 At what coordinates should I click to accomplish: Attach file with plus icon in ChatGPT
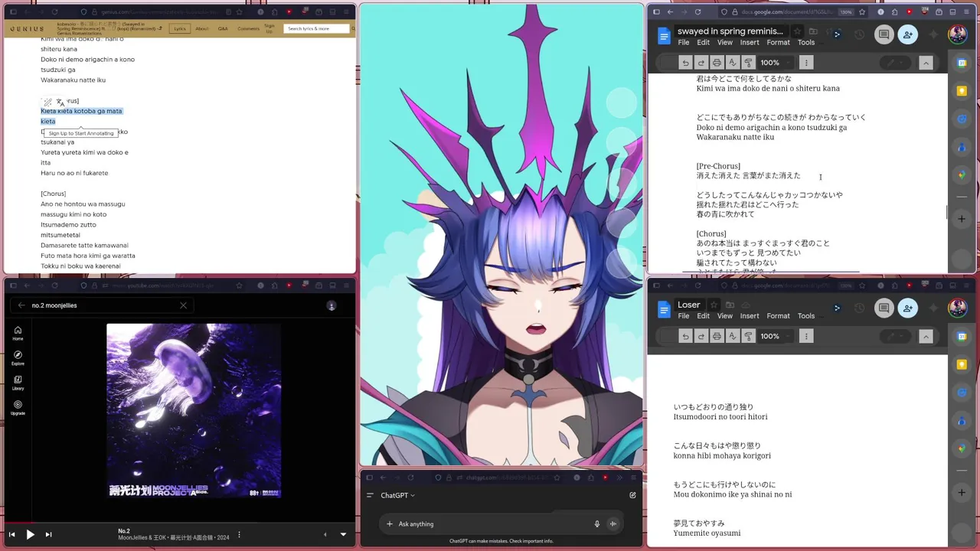pyautogui.click(x=390, y=524)
